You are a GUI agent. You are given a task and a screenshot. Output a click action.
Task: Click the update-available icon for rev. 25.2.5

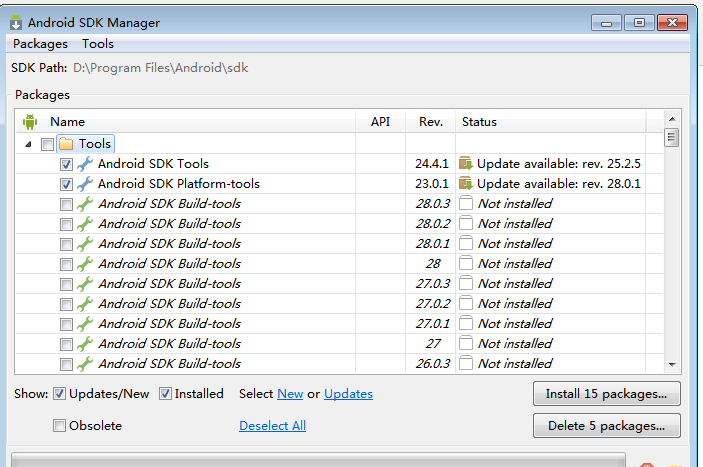[466, 164]
